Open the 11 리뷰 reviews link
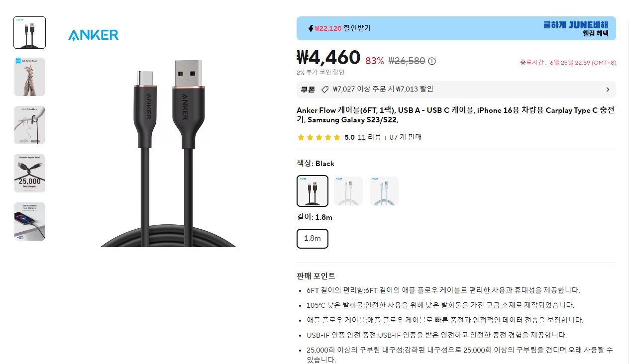The image size is (629, 364). pos(369,137)
